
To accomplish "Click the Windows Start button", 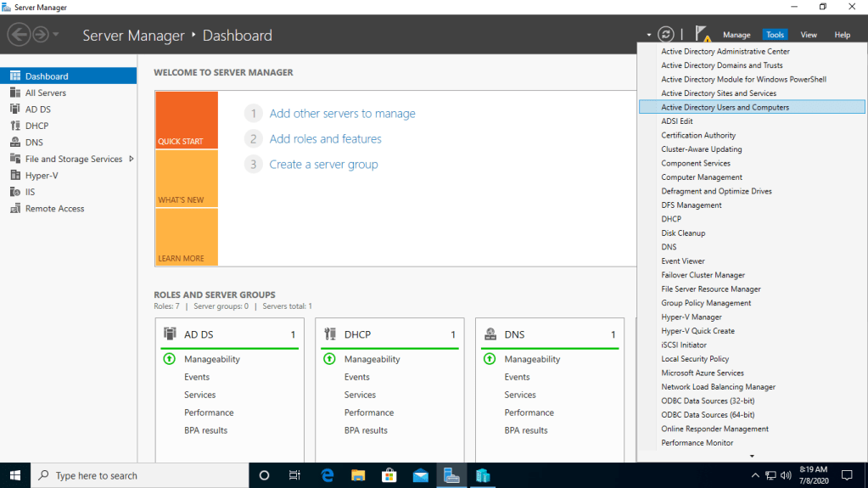I will [x=15, y=475].
